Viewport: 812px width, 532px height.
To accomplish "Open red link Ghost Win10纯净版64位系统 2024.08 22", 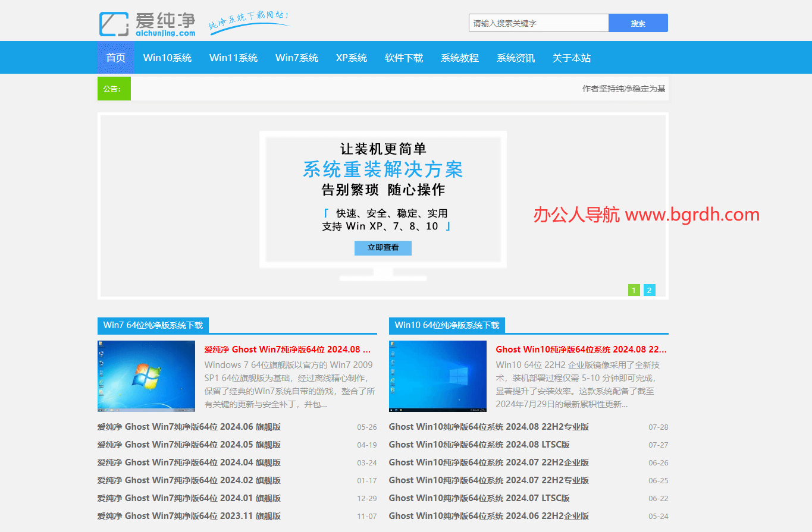I will pos(581,349).
